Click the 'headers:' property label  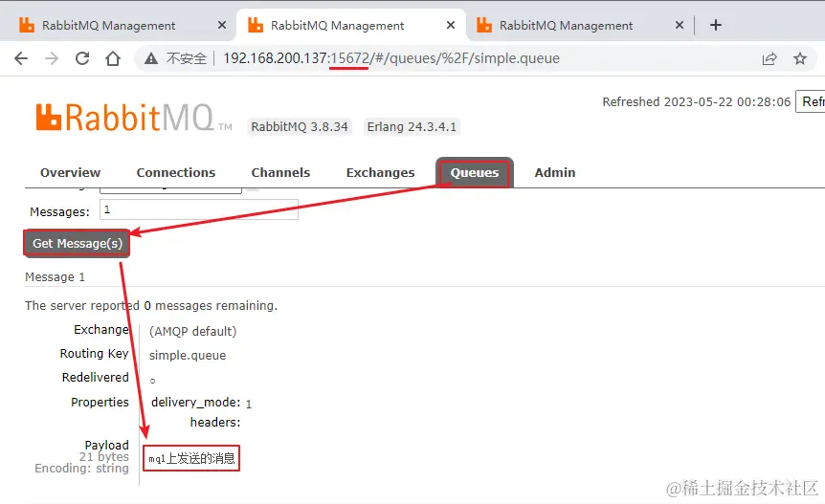tap(215, 422)
